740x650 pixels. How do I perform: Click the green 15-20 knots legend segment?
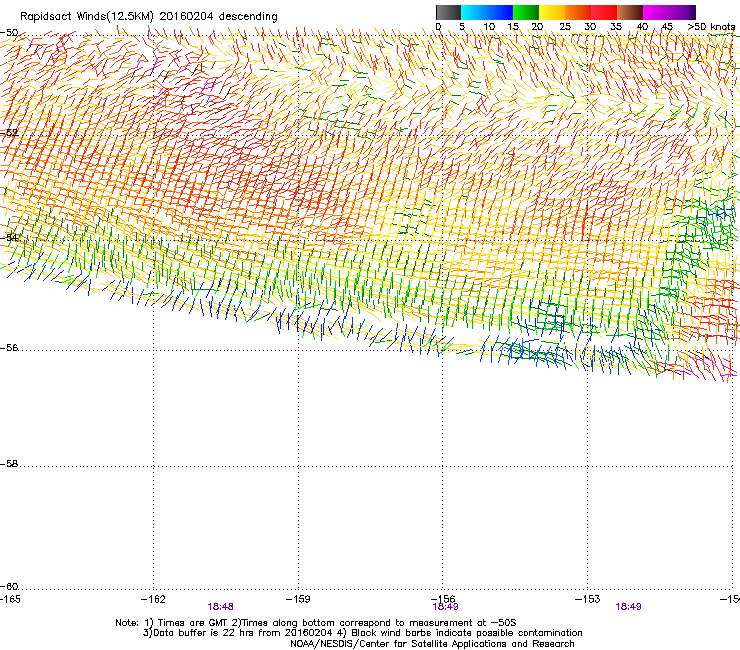[526, 12]
